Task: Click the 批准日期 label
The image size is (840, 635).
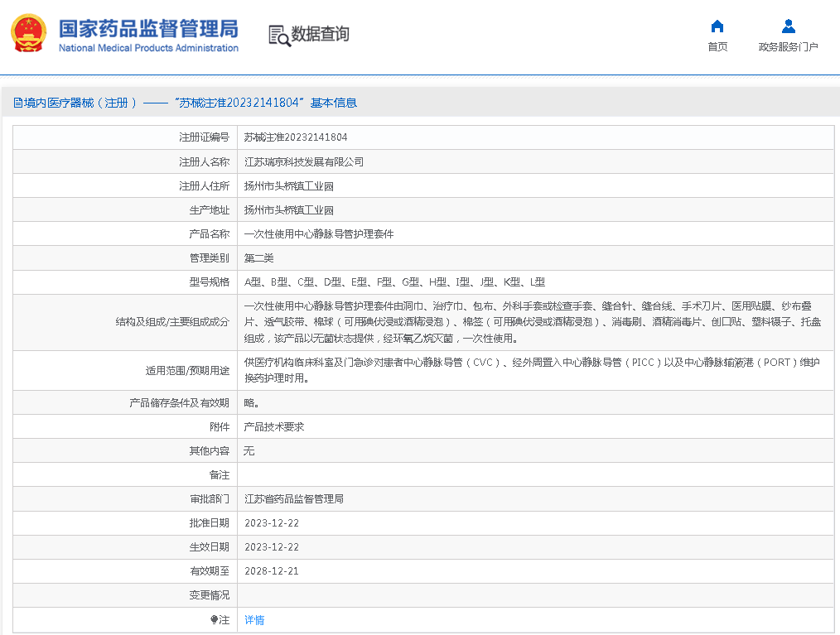Action: click(210, 523)
